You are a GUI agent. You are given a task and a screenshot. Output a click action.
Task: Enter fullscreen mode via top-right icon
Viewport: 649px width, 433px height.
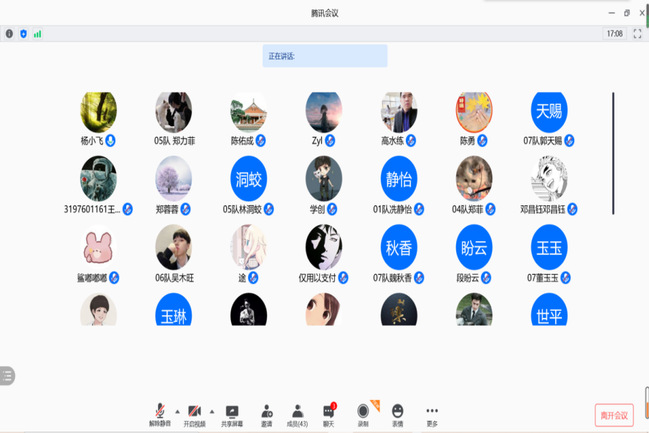click(x=636, y=33)
